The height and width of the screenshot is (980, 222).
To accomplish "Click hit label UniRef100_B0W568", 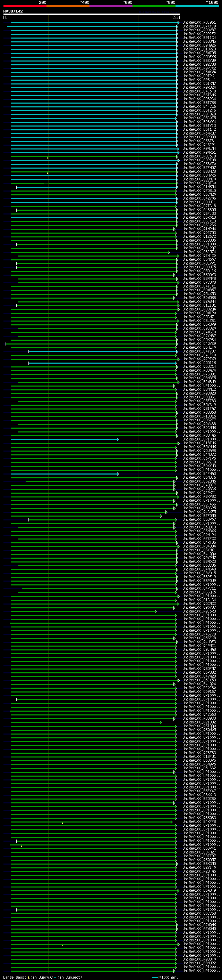I will (199, 298).
